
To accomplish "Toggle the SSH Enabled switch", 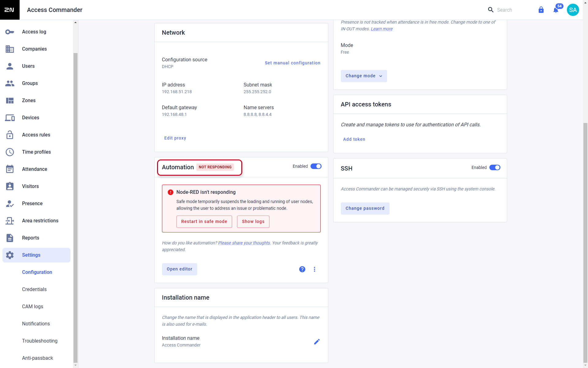I will tap(495, 167).
